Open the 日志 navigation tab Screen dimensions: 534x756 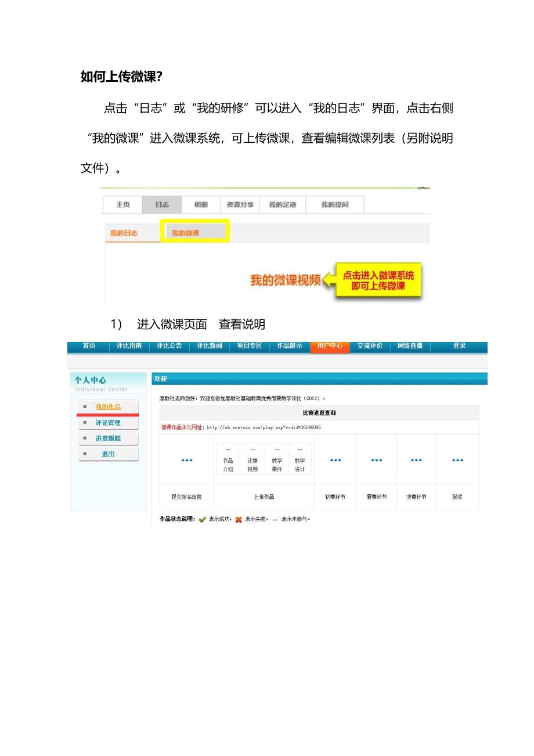point(162,205)
